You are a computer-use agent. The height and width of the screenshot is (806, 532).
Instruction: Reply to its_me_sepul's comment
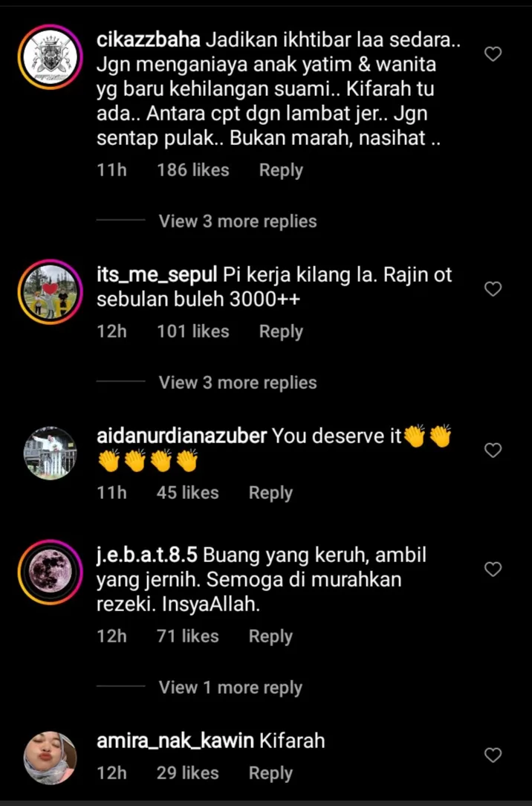pos(281,332)
